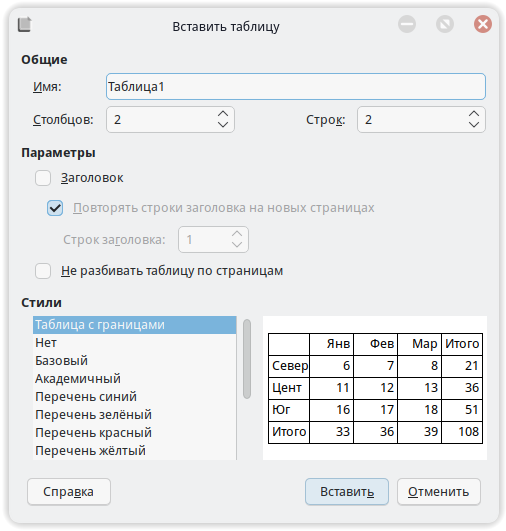Select the Перечень красный style
The height and width of the screenshot is (531, 506).
click(134, 433)
